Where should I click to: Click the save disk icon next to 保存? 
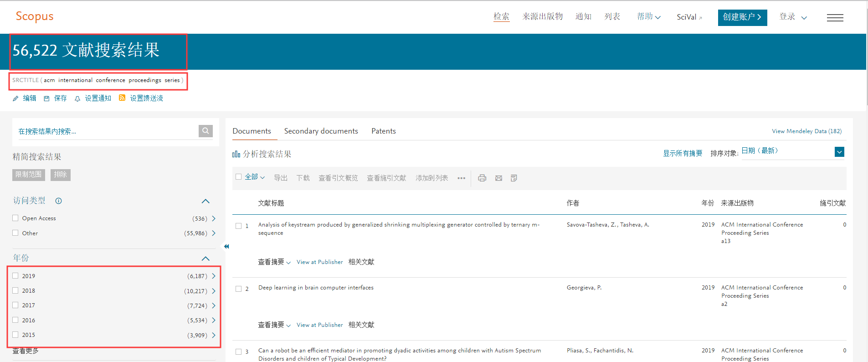(x=46, y=98)
